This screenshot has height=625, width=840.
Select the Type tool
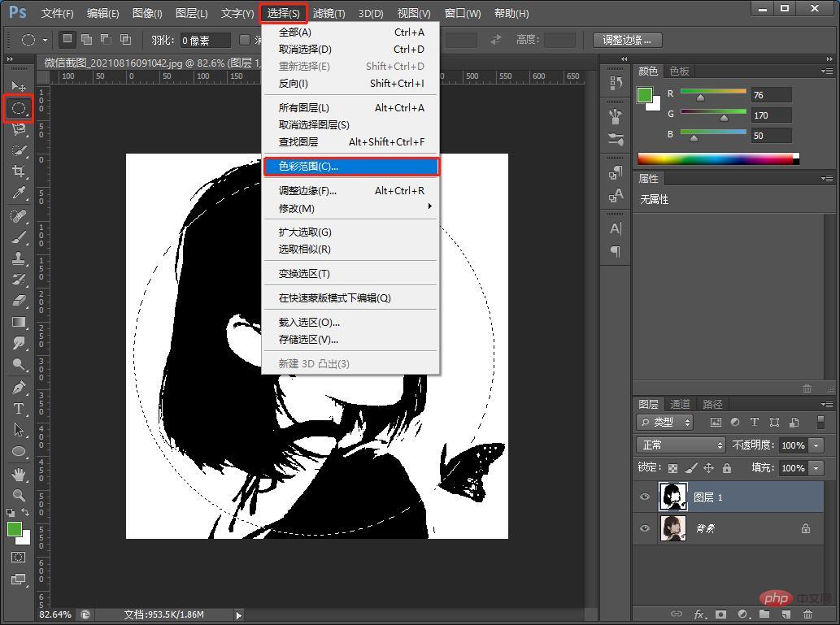point(18,409)
